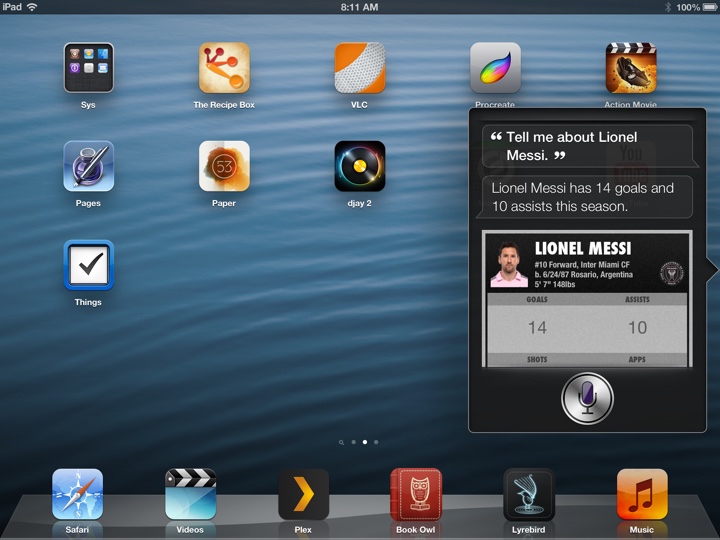720x540 pixels.
Task: Open Plex from the dock
Action: [x=303, y=494]
